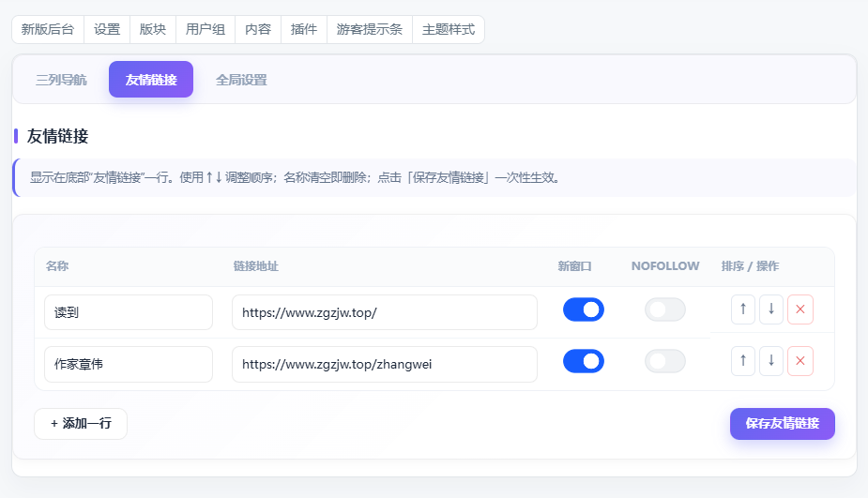Screen dimensions: 868x498
Task: Click the 保存友情链接 button
Action: (x=783, y=424)
